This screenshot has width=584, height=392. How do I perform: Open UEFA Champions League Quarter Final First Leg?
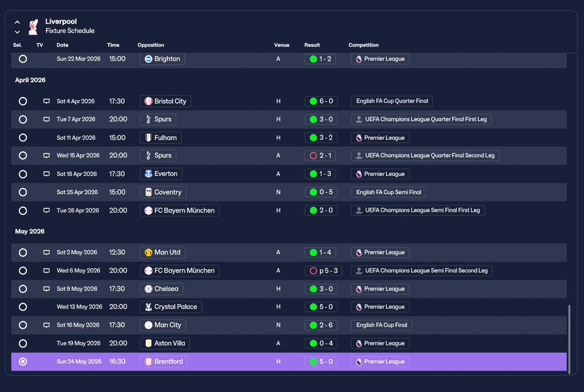(421, 119)
